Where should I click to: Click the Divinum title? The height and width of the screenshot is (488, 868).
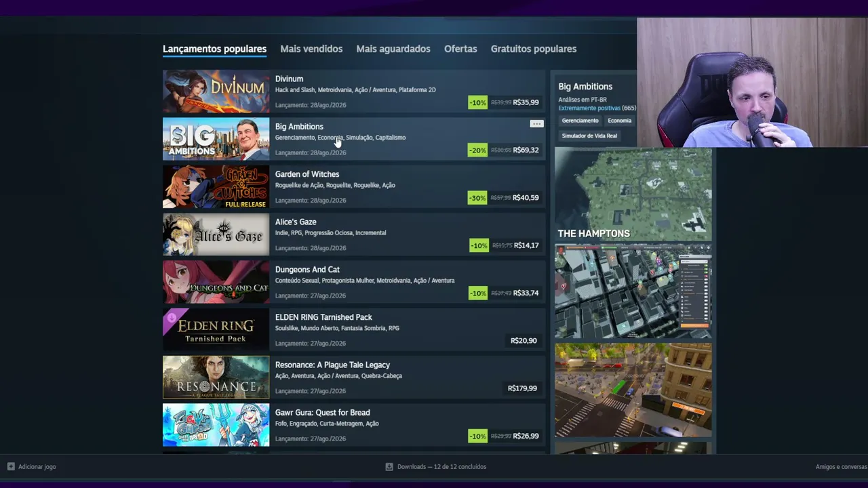pos(289,79)
